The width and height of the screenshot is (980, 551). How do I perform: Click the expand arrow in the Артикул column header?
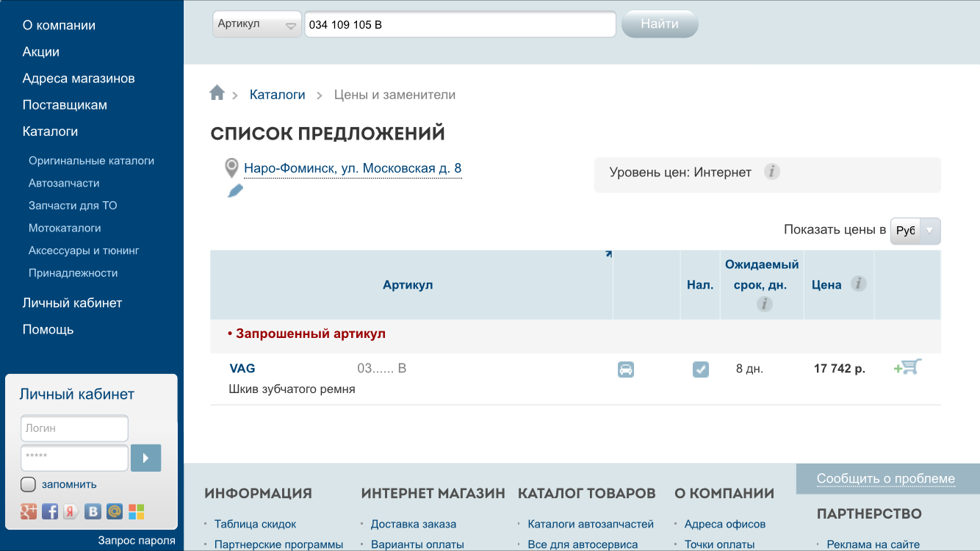click(608, 255)
